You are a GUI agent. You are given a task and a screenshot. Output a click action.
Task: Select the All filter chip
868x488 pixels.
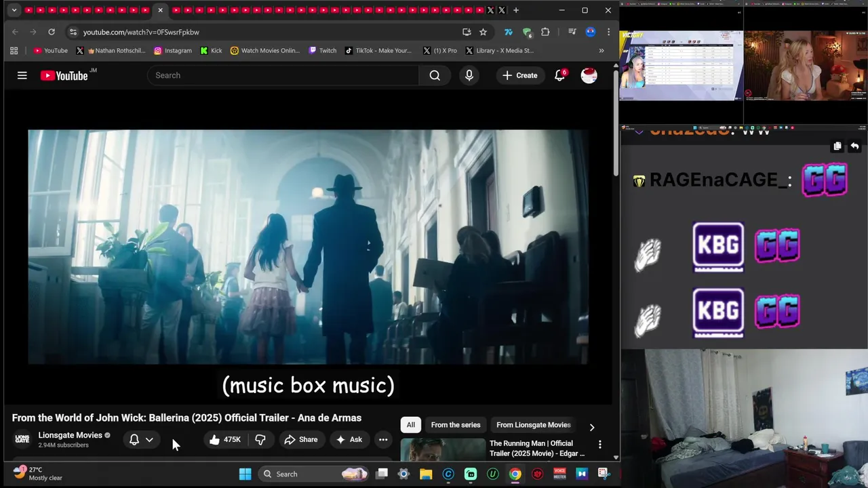point(411,425)
